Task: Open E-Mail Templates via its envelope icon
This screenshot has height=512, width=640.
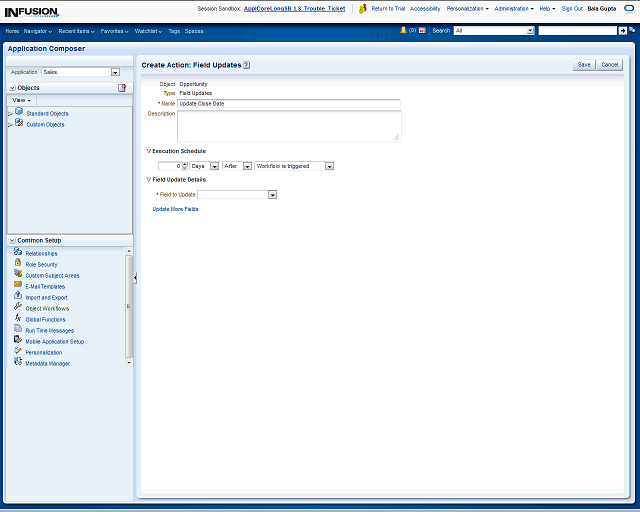Action: [18, 285]
